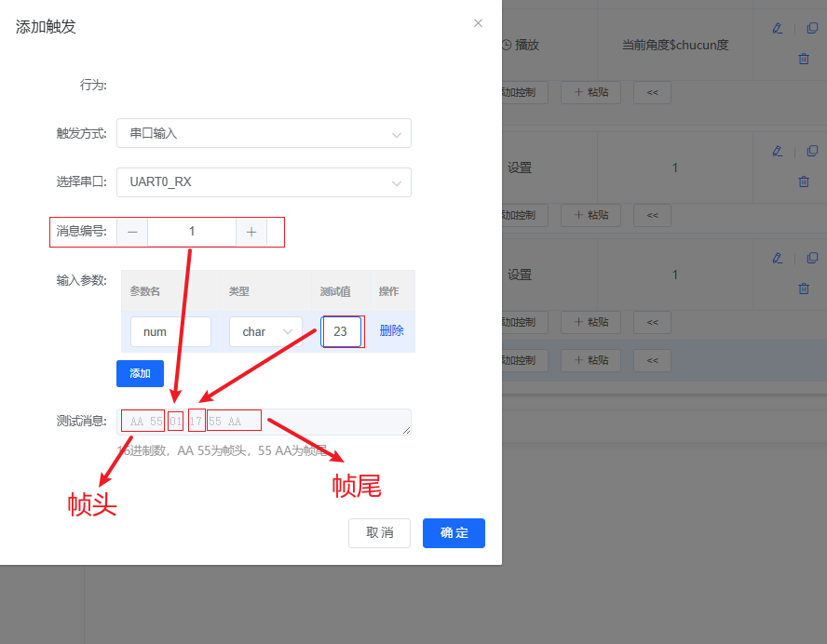The image size is (827, 644).
Task: Click the pencil icon in the lower 设置 row
Action: point(778,258)
